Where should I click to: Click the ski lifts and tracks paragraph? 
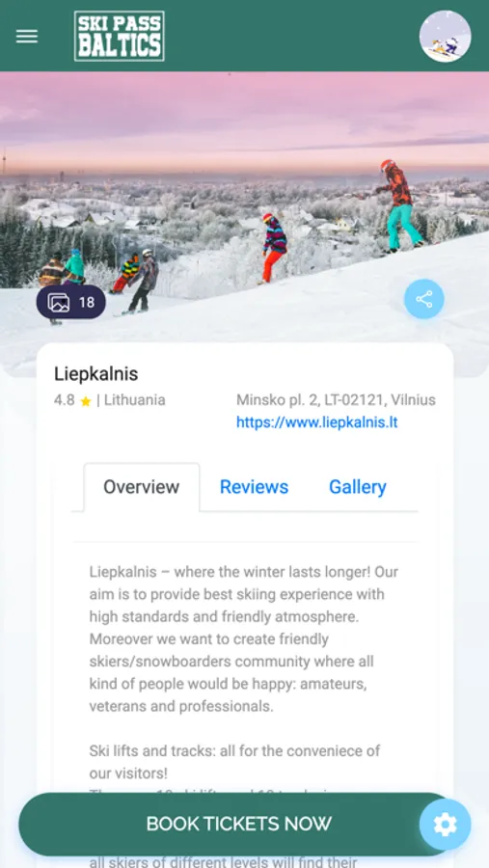[235, 762]
